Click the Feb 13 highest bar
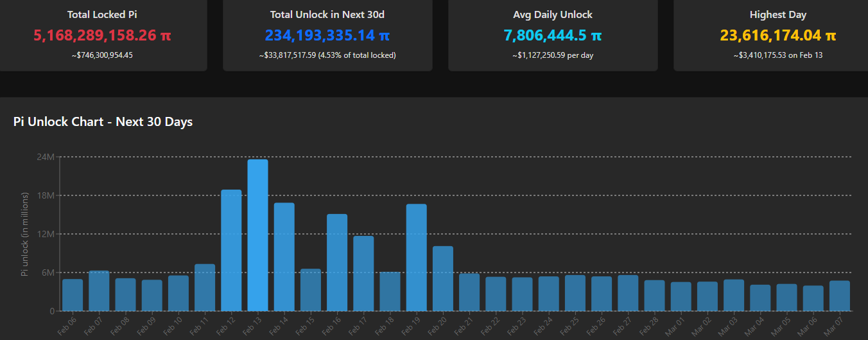The image size is (868, 340). (x=257, y=235)
